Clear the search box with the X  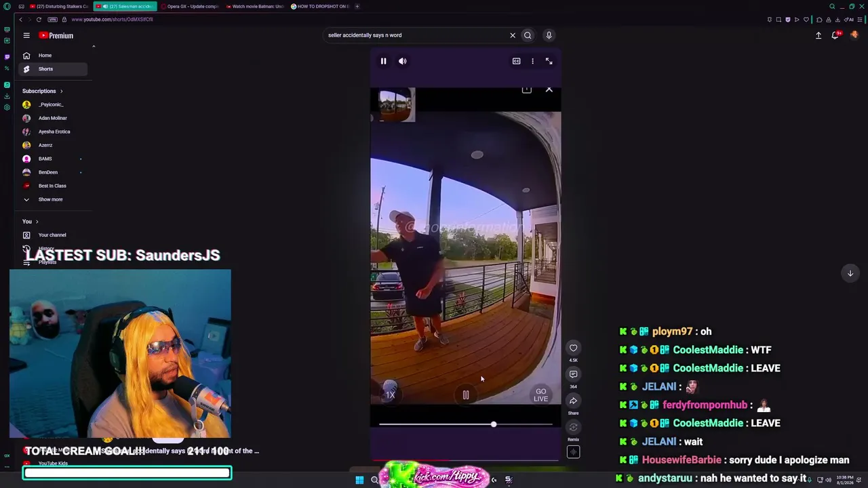(x=513, y=35)
